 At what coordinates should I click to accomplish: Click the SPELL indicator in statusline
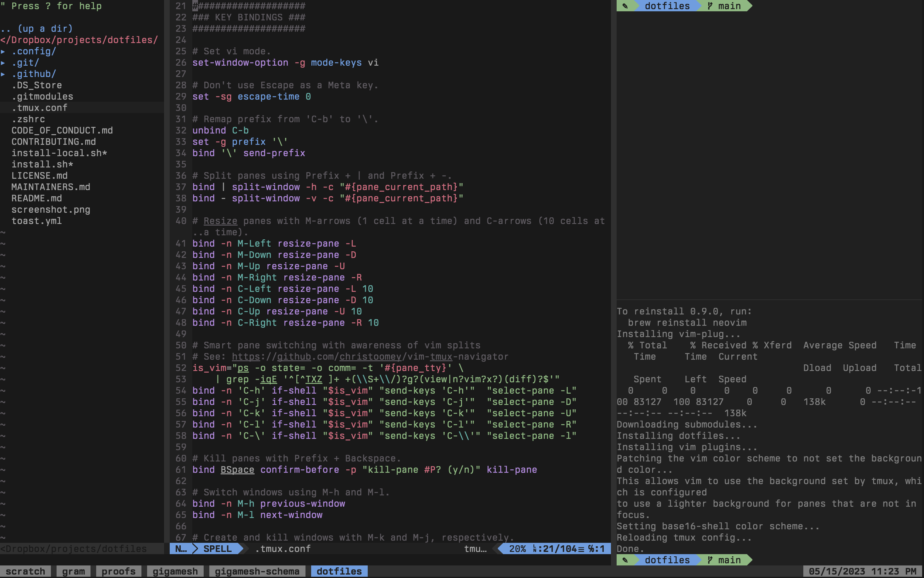(217, 548)
